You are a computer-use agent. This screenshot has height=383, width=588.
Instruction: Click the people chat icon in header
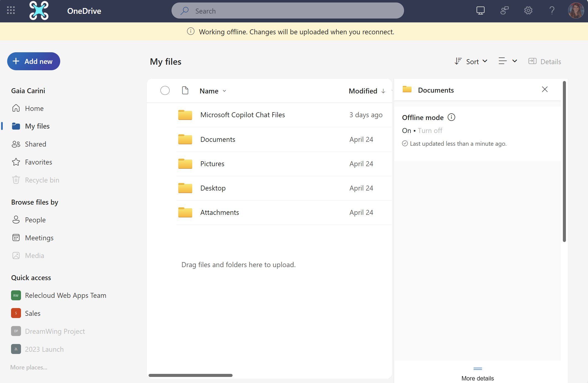(x=504, y=11)
